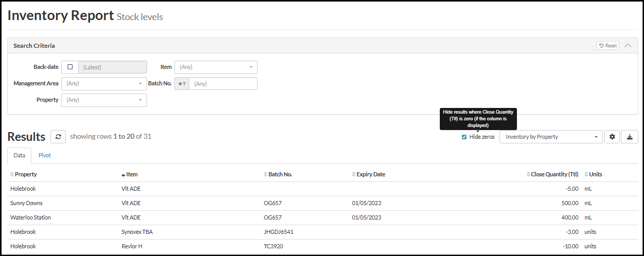Screen dimensions: 644x256
Task: Click the -10.00 close quantity value
Action: pos(570,246)
